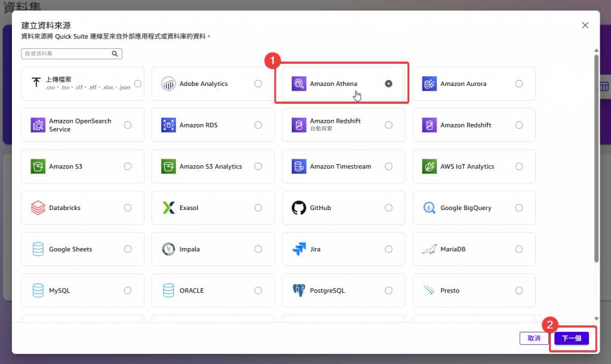611x364 pixels.
Task: Click the Impala label
Action: [189, 249]
